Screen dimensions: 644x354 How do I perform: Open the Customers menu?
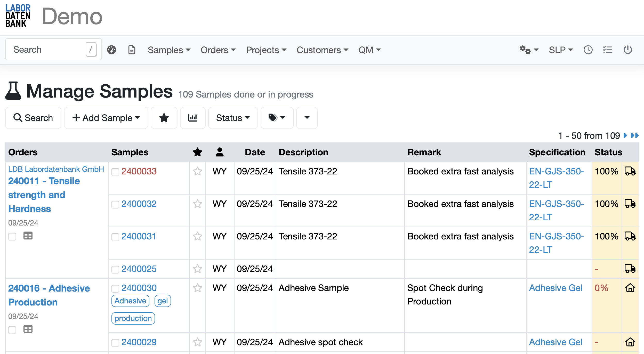click(322, 50)
